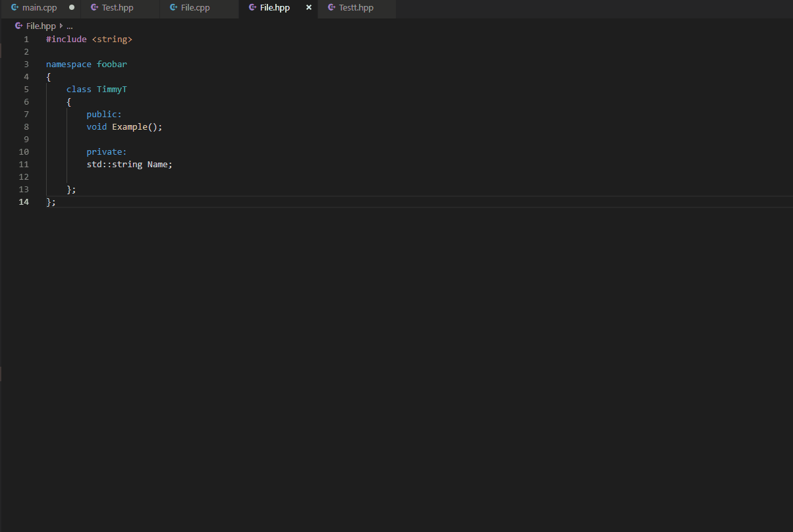Click the File.hpp icon in the breadcrumb bar
Image resolution: width=793 pixels, height=532 pixels.
tap(17, 26)
